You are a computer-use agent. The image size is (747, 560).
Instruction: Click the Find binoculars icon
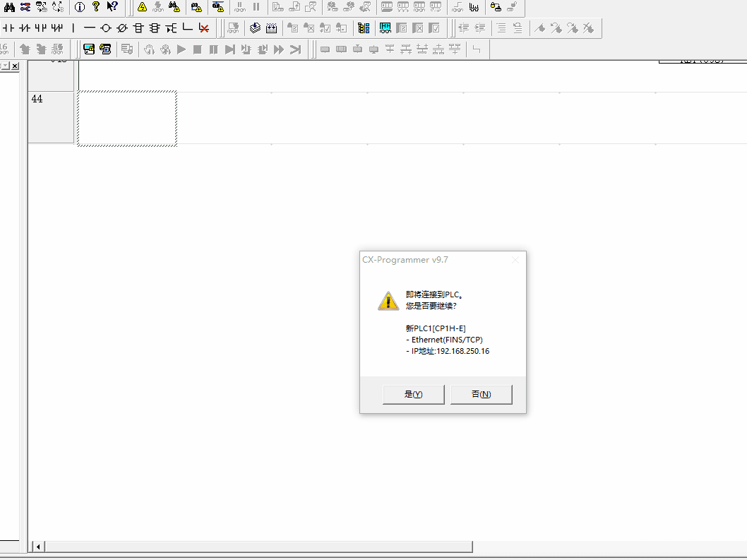point(8,7)
